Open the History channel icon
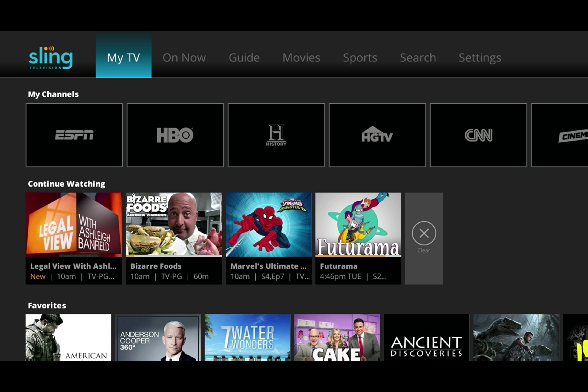This screenshot has width=588, height=392. 276,135
